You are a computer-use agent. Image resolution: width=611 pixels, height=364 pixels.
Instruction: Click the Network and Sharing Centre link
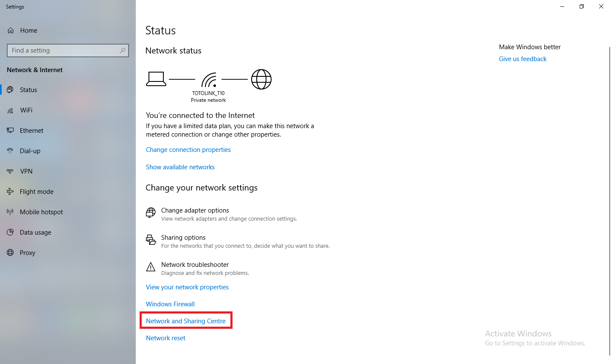(x=186, y=321)
